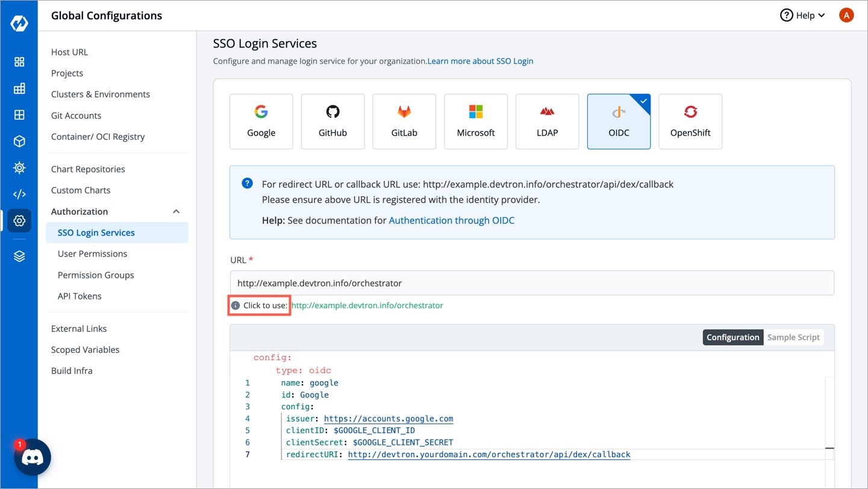Viewport: 868px width, 489px height.
Task: Open the Help dropdown menu
Action: (802, 16)
